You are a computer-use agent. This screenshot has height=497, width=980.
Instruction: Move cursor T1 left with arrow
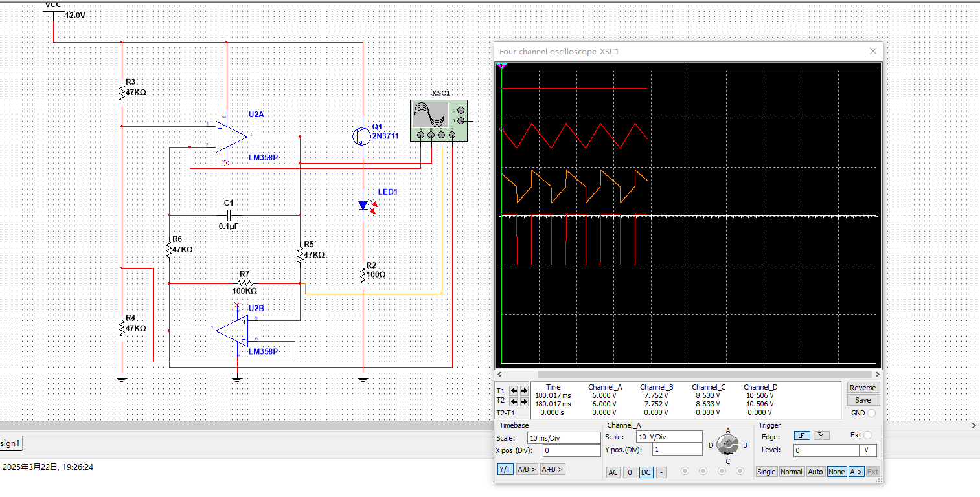514,390
